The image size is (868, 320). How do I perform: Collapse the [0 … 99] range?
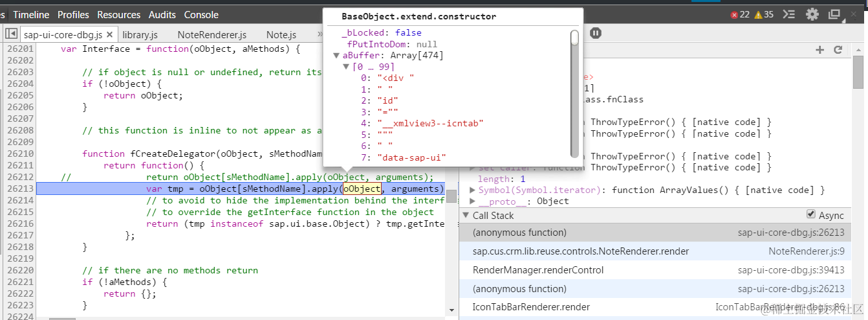[347, 67]
